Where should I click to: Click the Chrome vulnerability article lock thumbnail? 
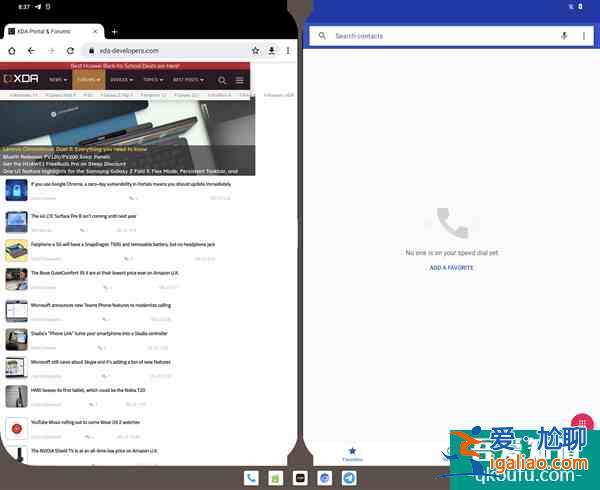coord(16,190)
